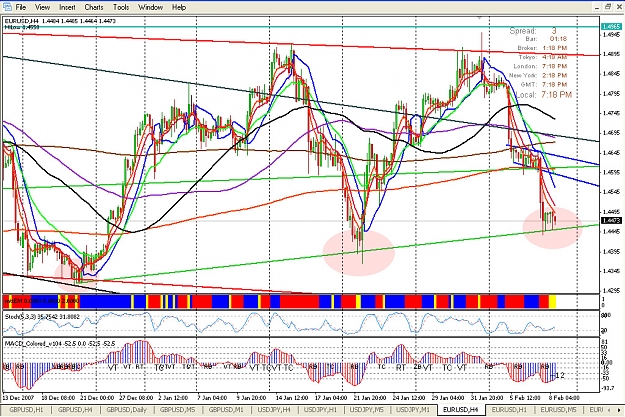Click the Tokyo time row

(x=542, y=57)
